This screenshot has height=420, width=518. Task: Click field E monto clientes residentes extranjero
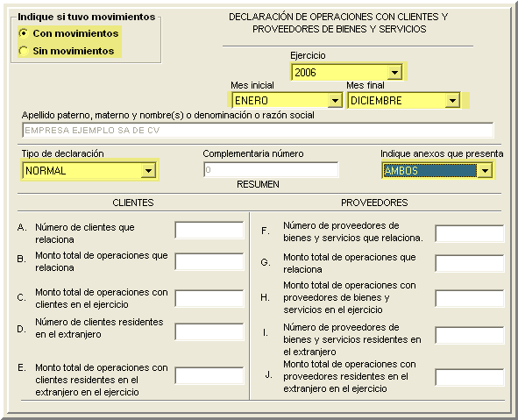(209, 375)
